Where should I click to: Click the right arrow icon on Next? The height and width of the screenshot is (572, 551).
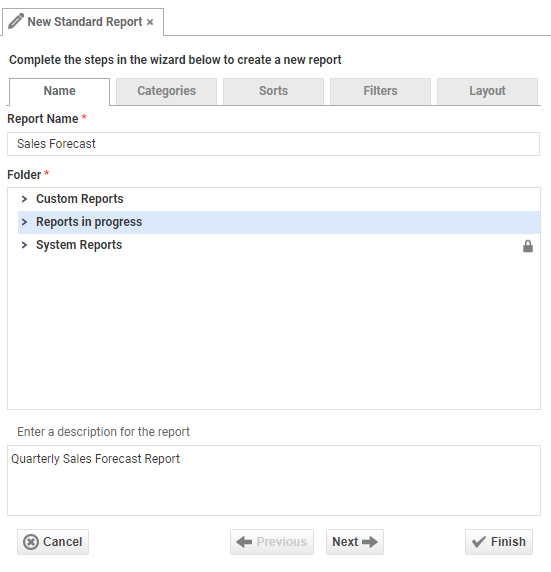(x=370, y=542)
